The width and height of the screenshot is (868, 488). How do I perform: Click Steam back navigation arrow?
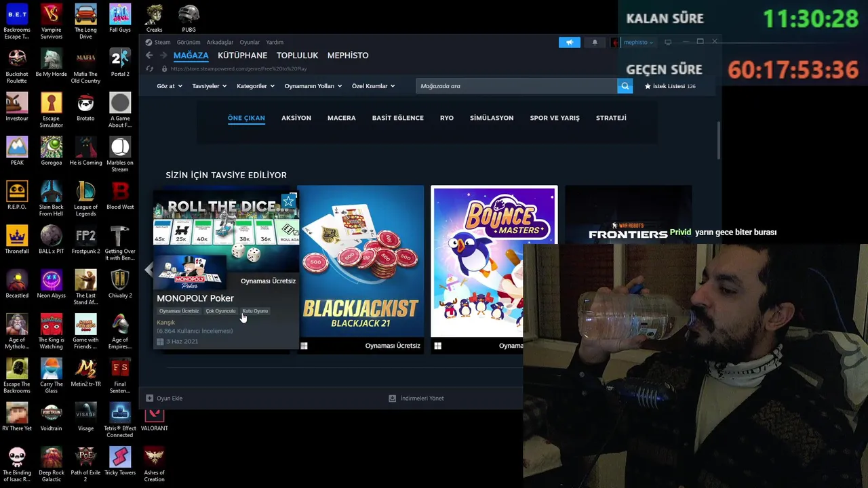(x=149, y=56)
